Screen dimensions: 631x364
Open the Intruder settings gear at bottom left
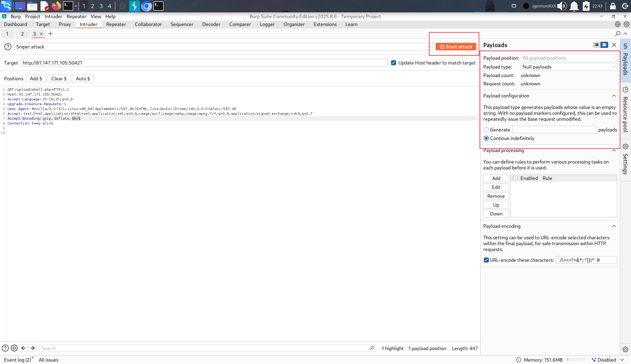(x=14, y=348)
